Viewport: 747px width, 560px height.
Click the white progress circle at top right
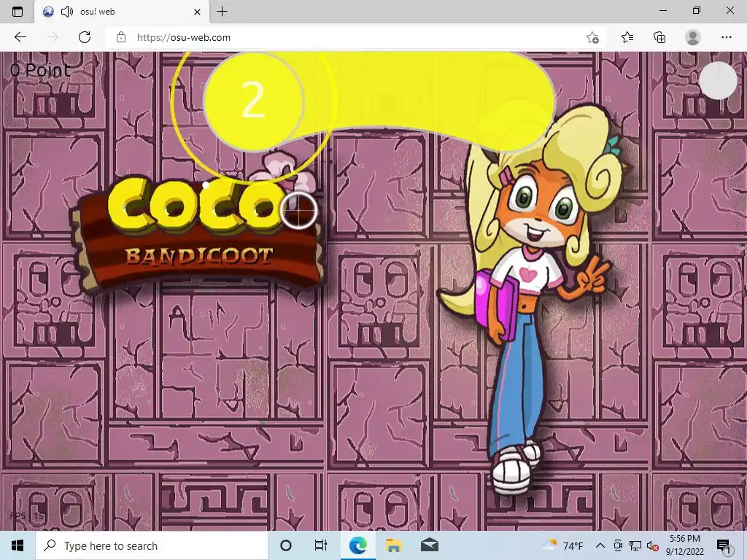[x=718, y=80]
